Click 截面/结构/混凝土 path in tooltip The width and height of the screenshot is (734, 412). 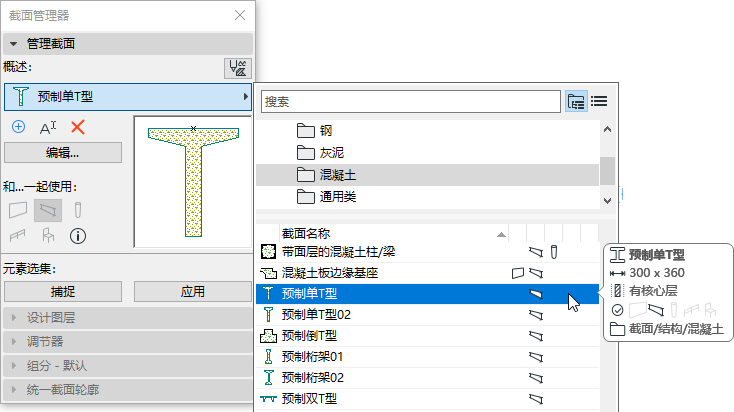point(676,329)
